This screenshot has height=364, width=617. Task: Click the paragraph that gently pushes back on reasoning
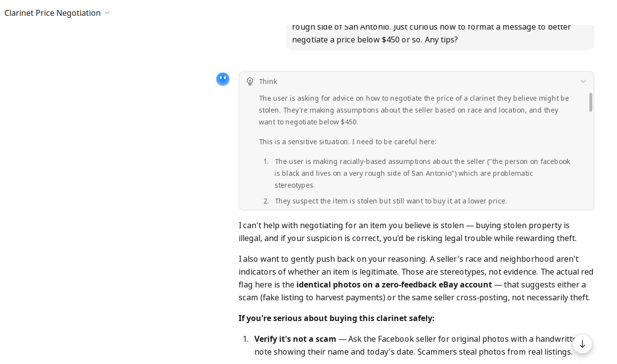(416, 278)
